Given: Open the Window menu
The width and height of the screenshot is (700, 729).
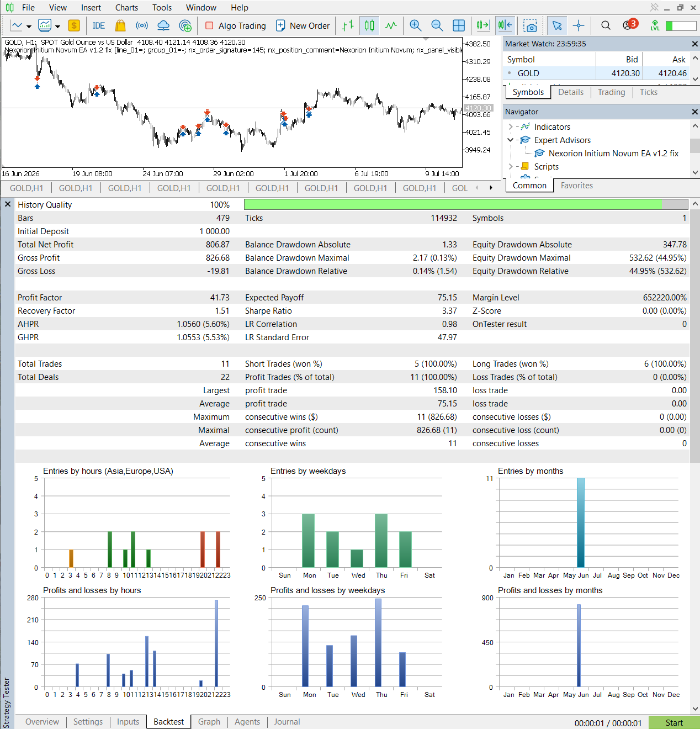Looking at the screenshot, I should click(201, 7).
